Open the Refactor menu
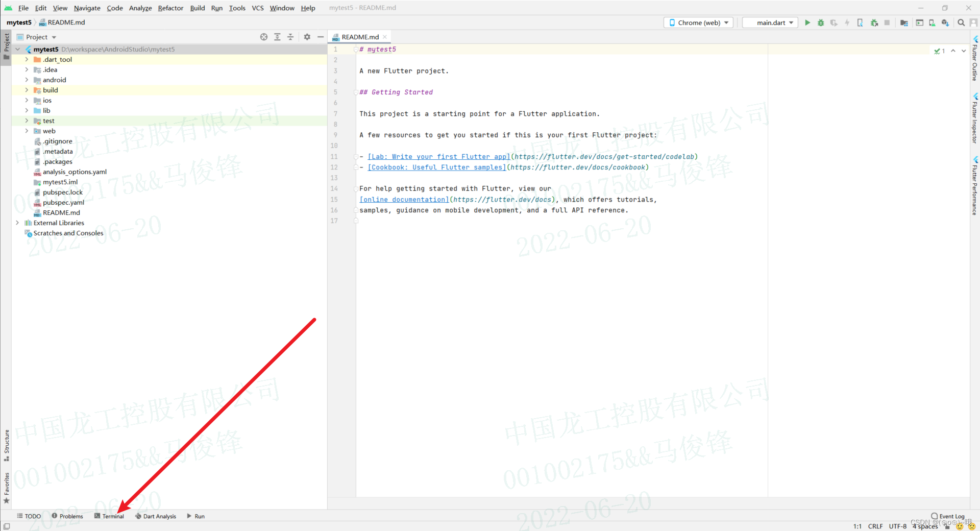The image size is (980, 531). coord(170,8)
